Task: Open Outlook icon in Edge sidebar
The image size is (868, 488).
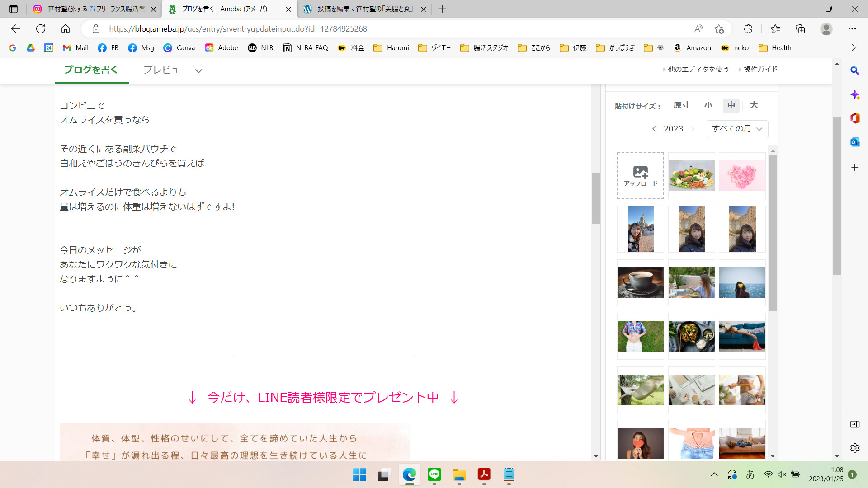Action: coord(854,142)
